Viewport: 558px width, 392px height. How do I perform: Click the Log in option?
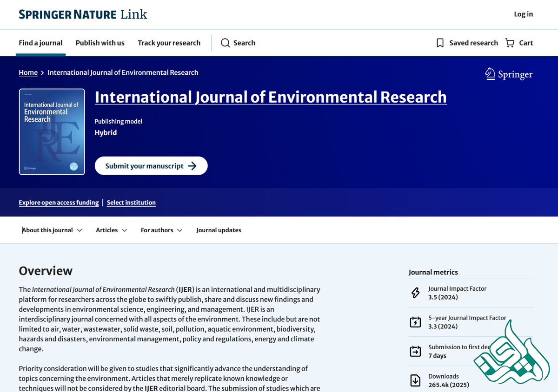pyautogui.click(x=523, y=14)
